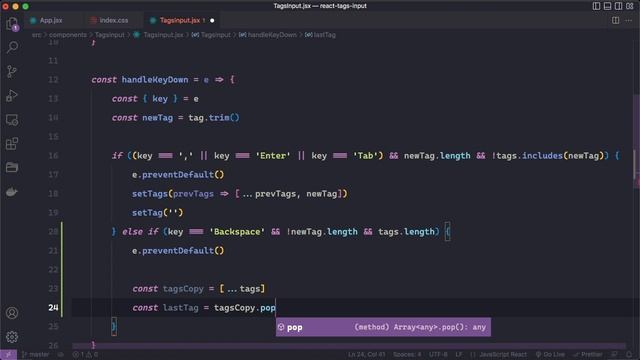Click 'Backspace' string in the code
This screenshot has height=360, width=640.
(237, 232)
